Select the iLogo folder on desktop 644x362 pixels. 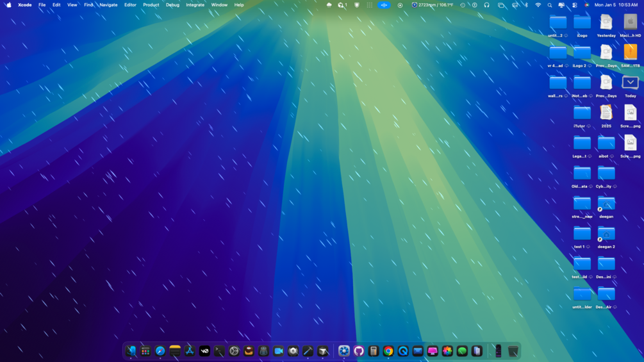click(582, 22)
